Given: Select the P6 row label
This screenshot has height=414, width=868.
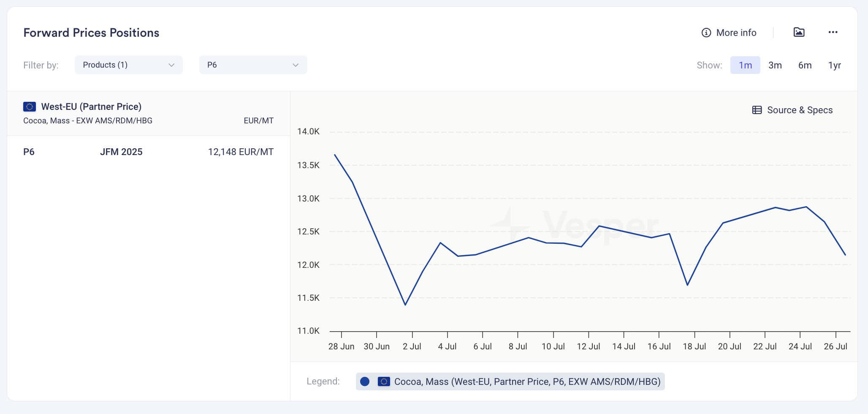Looking at the screenshot, I should (29, 152).
